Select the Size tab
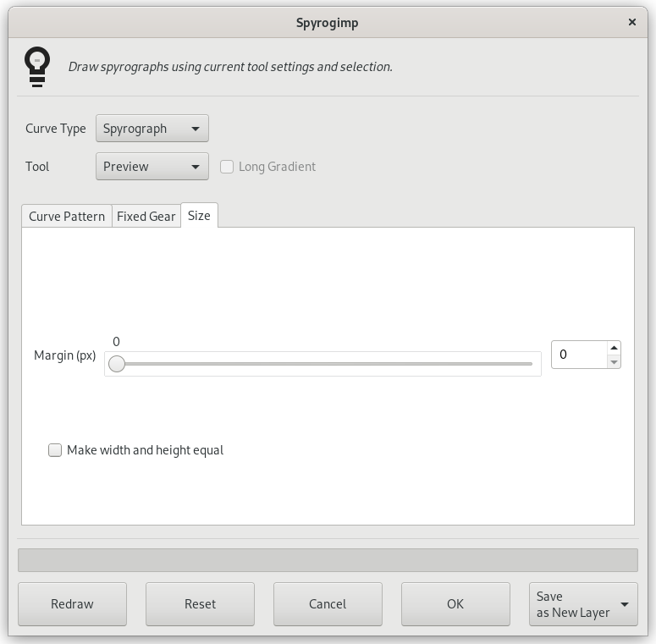Screen dimensions: 656x644 pyautogui.click(x=199, y=215)
